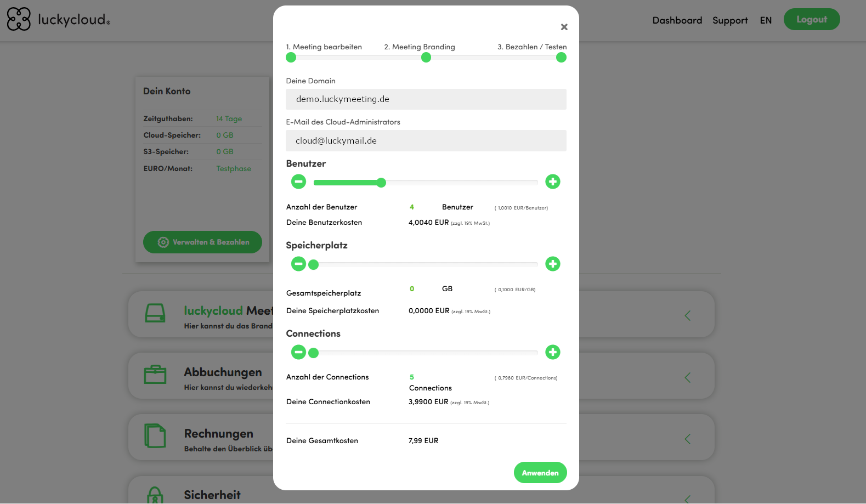Click the '7,99 EUR' Gesamtkosten value

coord(423,440)
